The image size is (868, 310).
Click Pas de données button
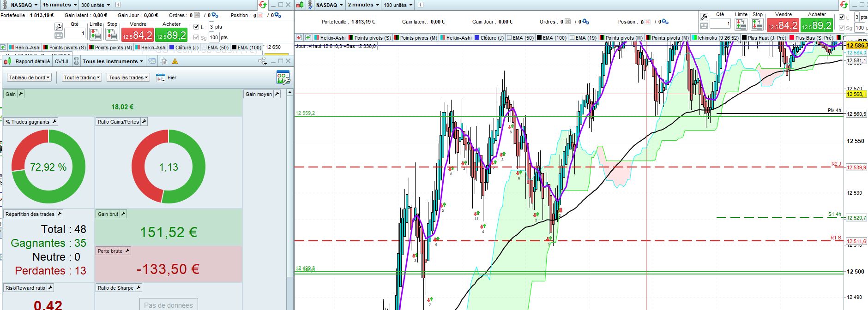click(x=169, y=304)
